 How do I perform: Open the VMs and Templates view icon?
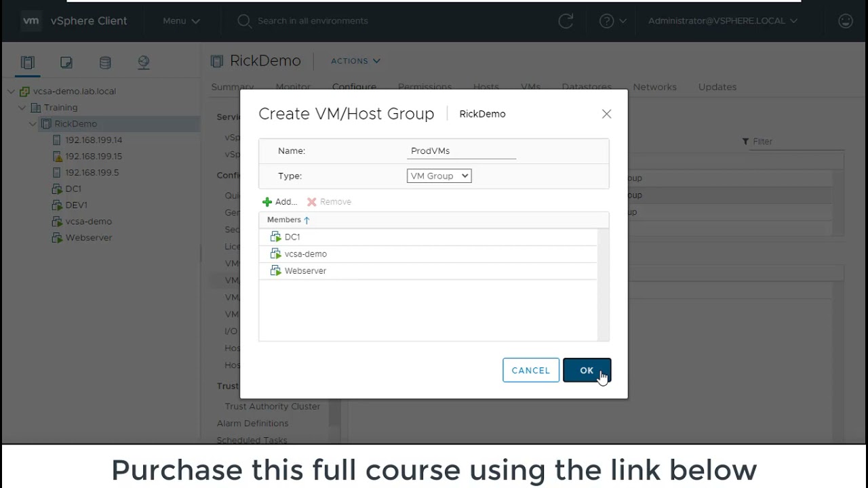(x=66, y=62)
